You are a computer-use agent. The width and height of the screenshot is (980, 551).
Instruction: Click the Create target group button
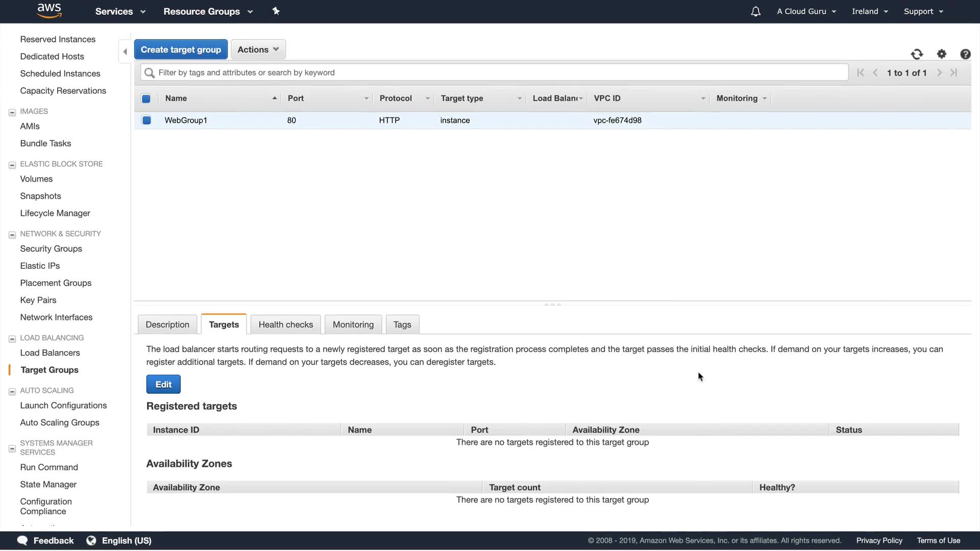pyautogui.click(x=181, y=49)
